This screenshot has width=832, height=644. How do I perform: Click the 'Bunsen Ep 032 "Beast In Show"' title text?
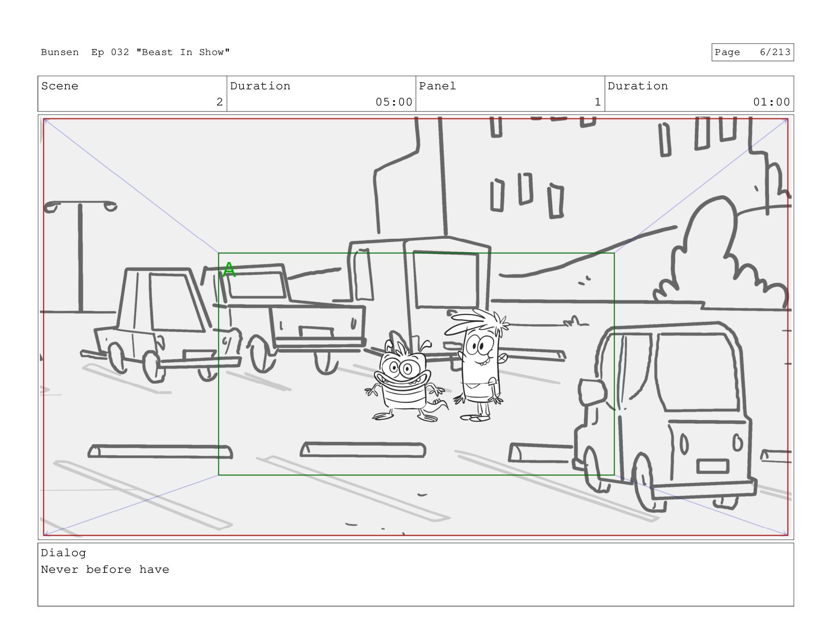pyautogui.click(x=135, y=52)
